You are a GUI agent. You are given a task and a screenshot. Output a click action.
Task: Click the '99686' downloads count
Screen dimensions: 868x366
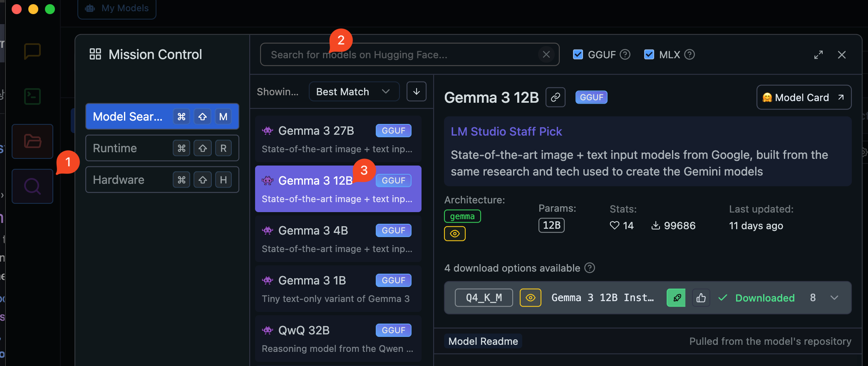(x=680, y=225)
